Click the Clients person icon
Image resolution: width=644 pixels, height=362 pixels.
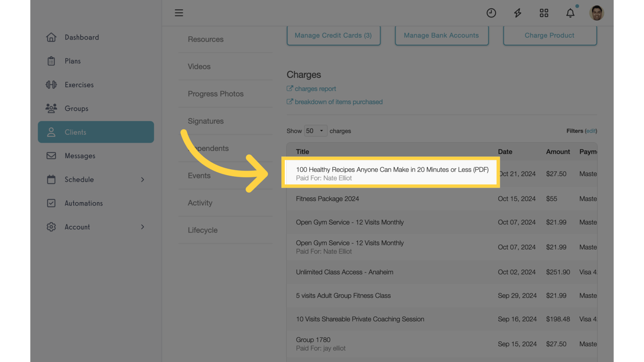click(x=51, y=132)
